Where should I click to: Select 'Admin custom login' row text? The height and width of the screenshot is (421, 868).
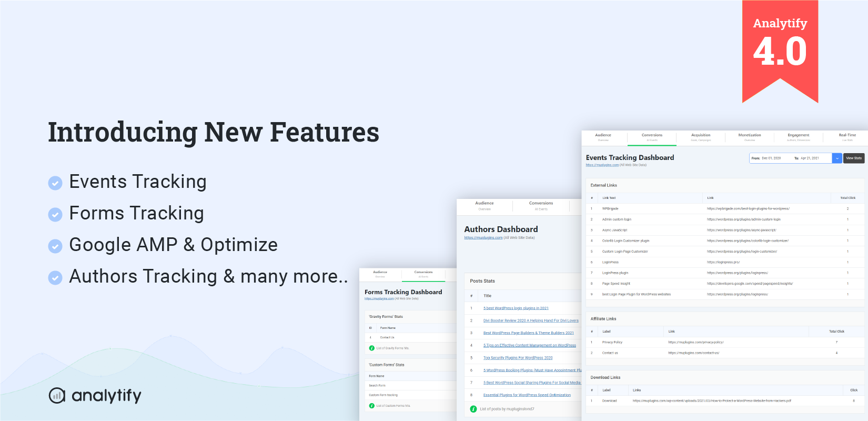click(x=617, y=219)
